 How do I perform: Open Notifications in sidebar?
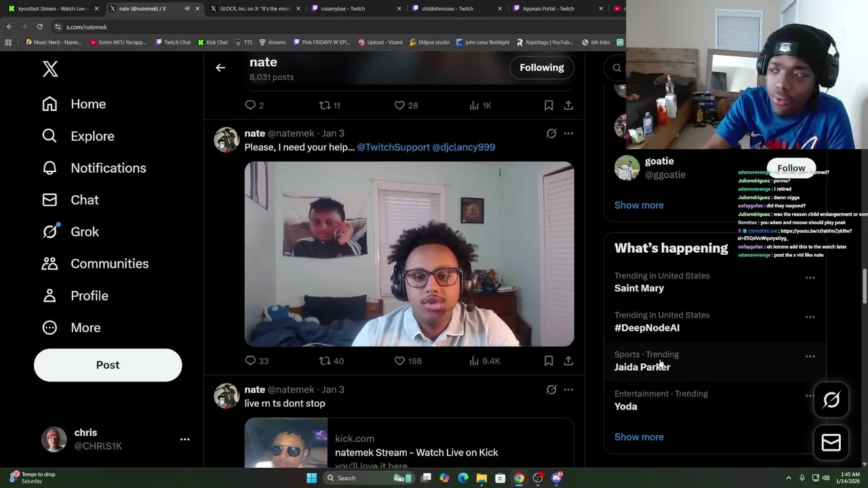tap(94, 167)
